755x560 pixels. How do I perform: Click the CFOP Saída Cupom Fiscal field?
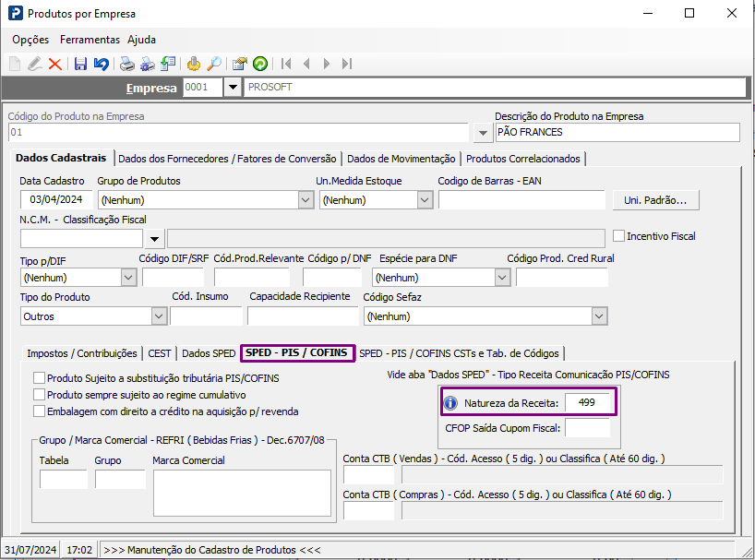[x=587, y=428]
